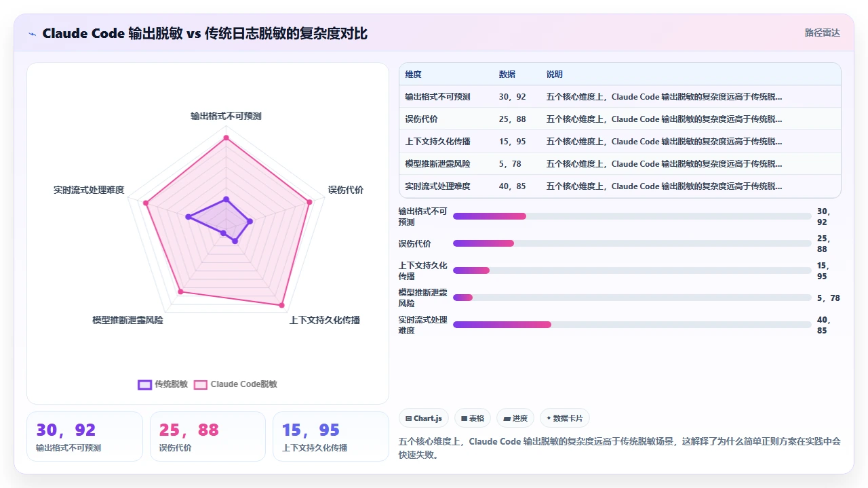This screenshot has height=488, width=868.
Task: Select table row 上下文持久化传播
Action: [x=620, y=142]
